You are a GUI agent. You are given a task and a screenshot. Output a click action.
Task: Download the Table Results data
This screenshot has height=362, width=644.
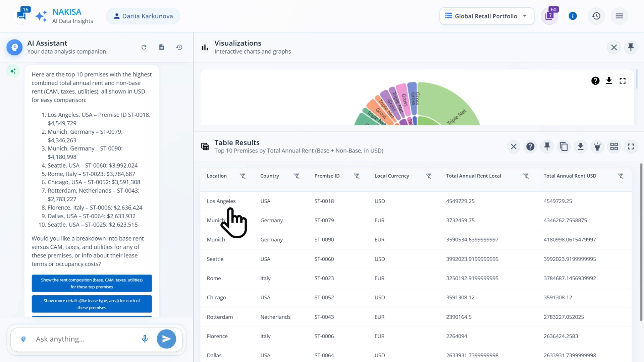click(580, 146)
